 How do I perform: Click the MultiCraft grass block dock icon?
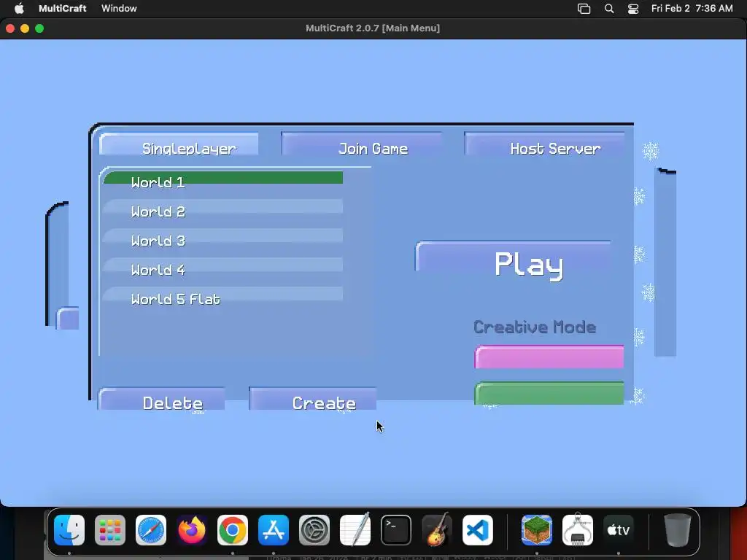click(x=537, y=530)
